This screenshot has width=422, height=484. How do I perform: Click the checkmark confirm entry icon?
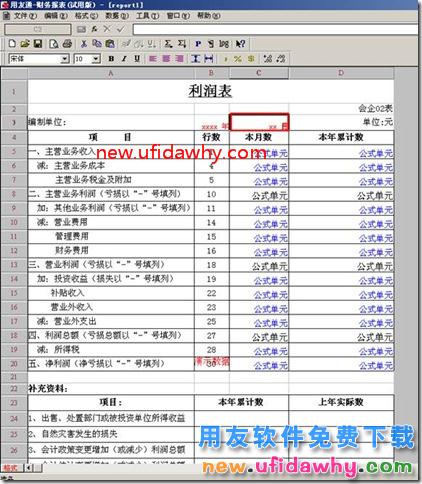pos(120,29)
